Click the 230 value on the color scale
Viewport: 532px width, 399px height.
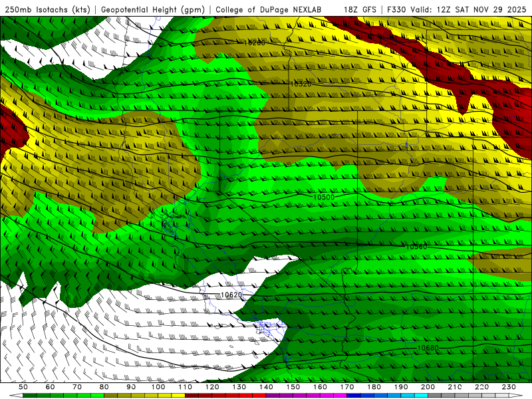coord(509,387)
